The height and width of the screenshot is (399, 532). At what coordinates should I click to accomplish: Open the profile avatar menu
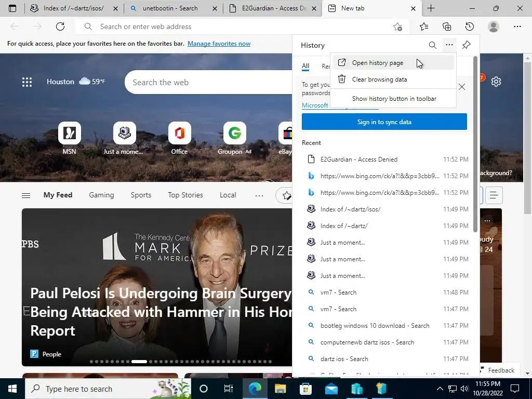coord(494,26)
